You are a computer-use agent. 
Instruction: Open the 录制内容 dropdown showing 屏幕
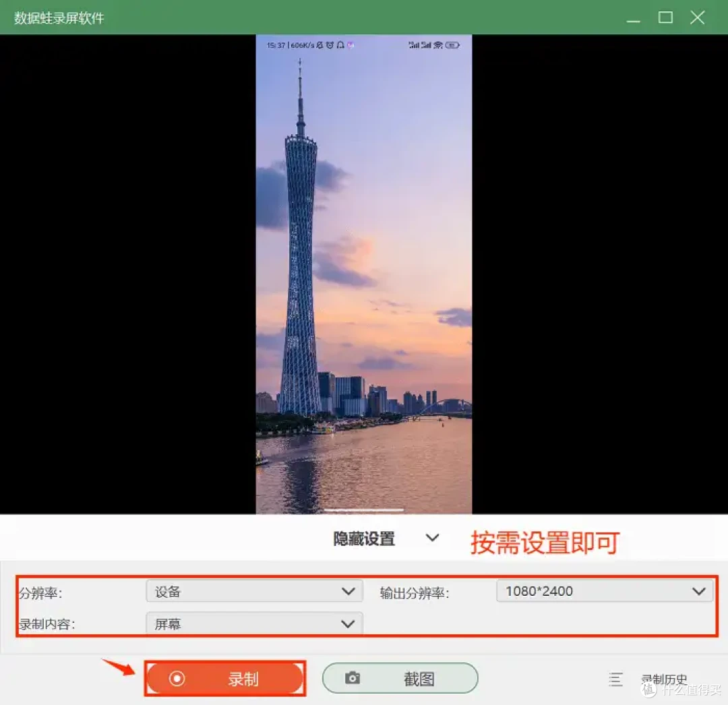(254, 623)
